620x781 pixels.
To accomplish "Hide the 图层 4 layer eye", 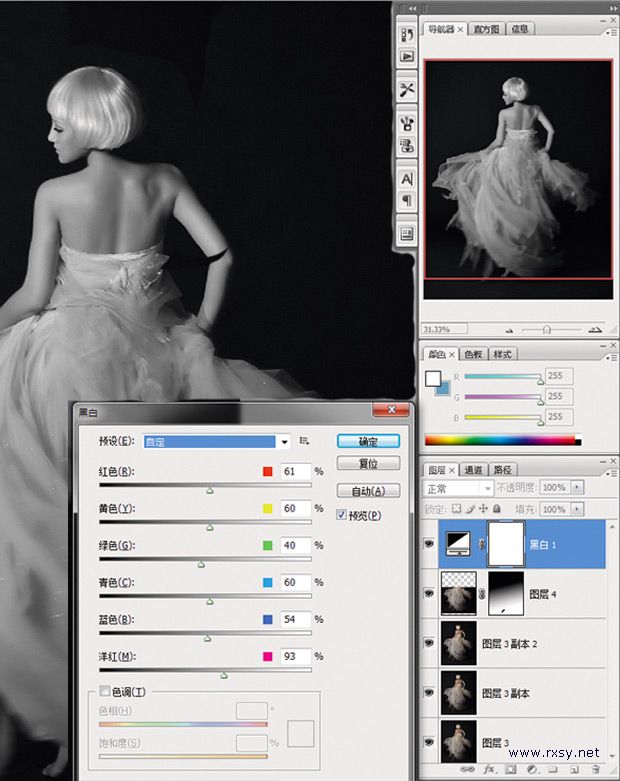I will 429,593.
